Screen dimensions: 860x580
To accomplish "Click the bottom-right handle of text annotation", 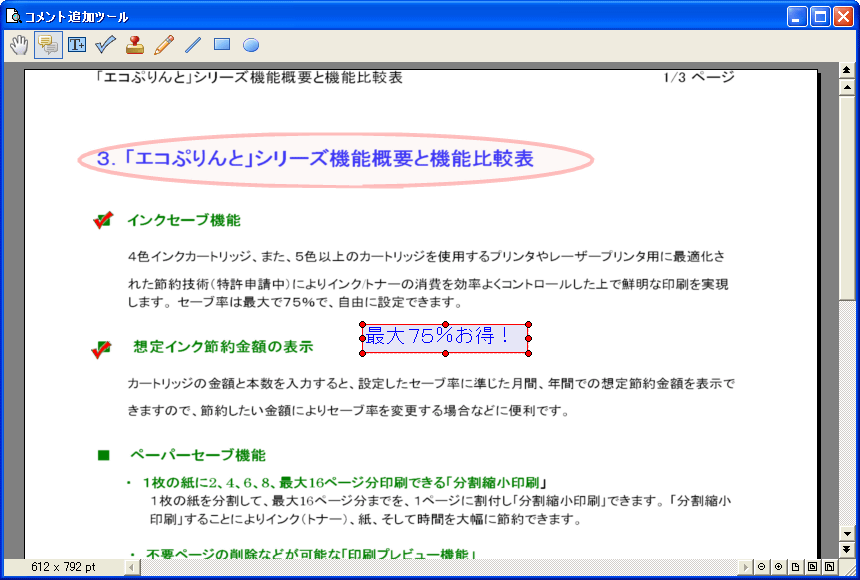I will pos(528,353).
